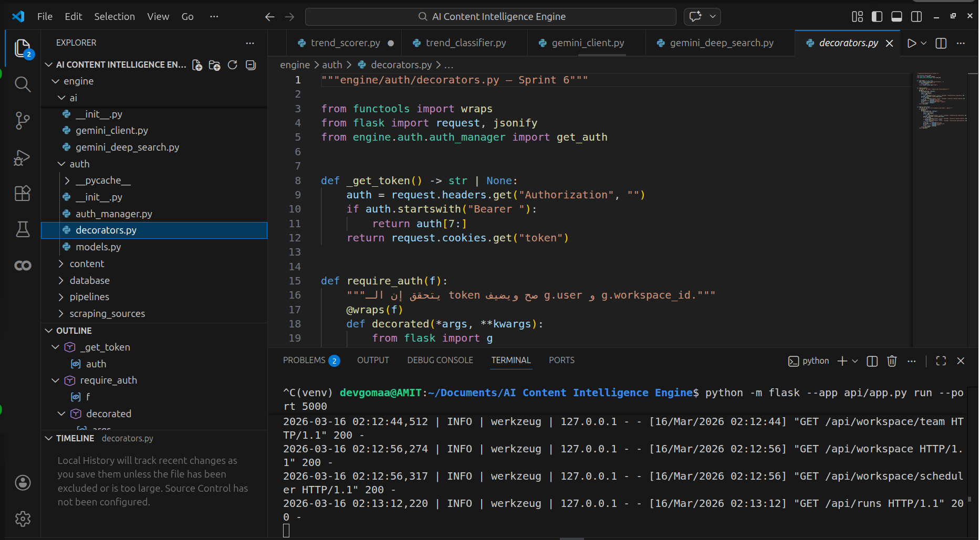Image resolution: width=980 pixels, height=540 pixels.
Task: Expand the content folder
Action: (x=87, y=264)
